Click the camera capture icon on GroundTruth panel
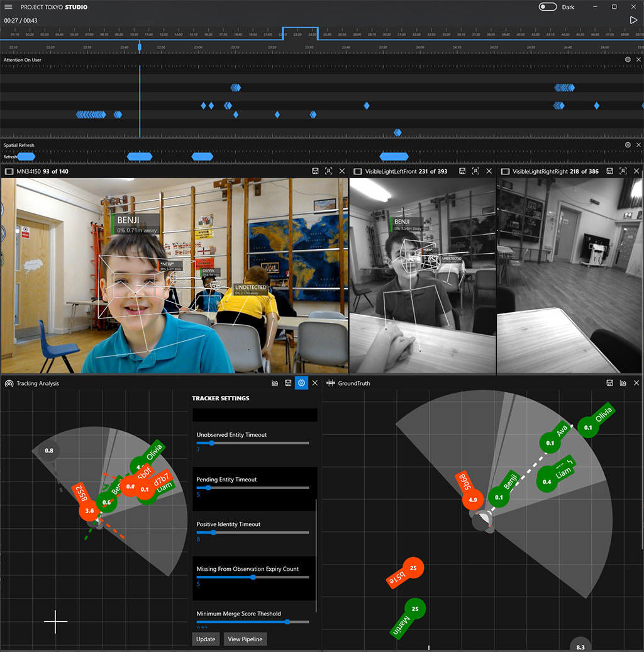The width and height of the screenshot is (644, 652). pyautogui.click(x=622, y=383)
